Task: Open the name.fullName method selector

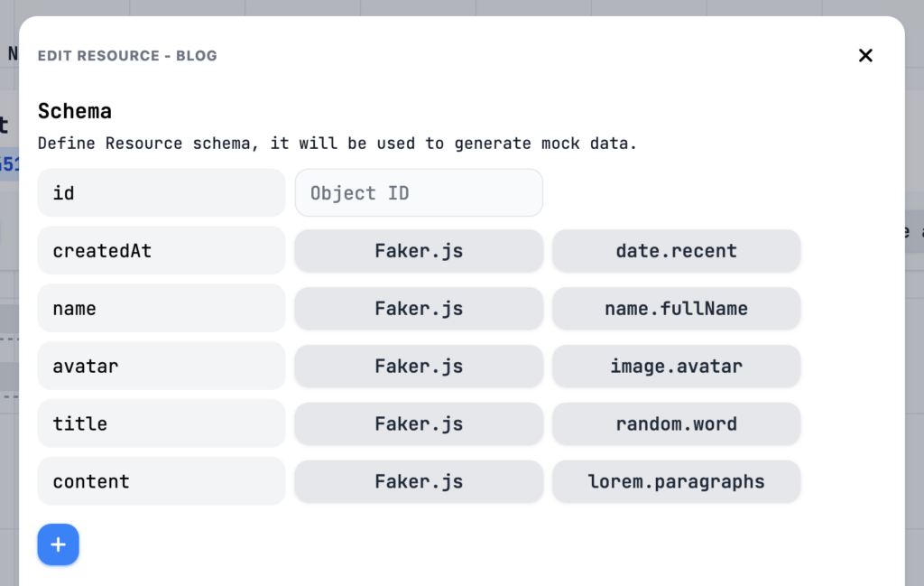Action: 675,308
